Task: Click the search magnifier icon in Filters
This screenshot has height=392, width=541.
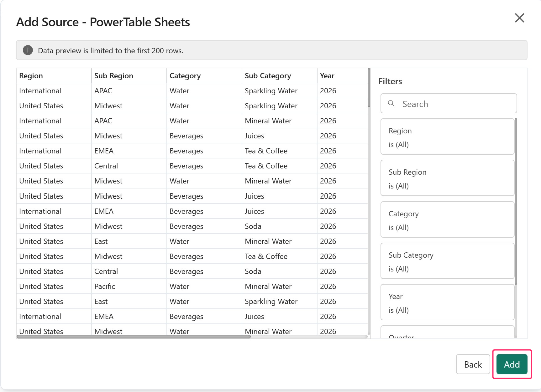Action: (391, 104)
